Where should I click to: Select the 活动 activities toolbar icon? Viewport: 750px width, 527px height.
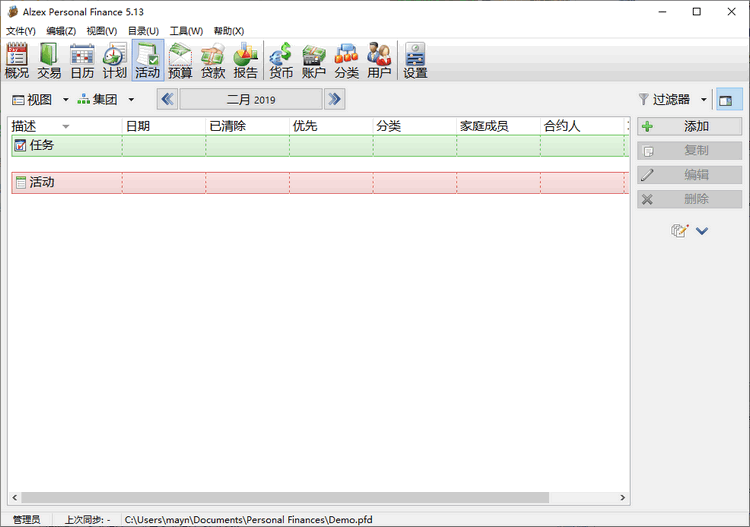(x=147, y=60)
